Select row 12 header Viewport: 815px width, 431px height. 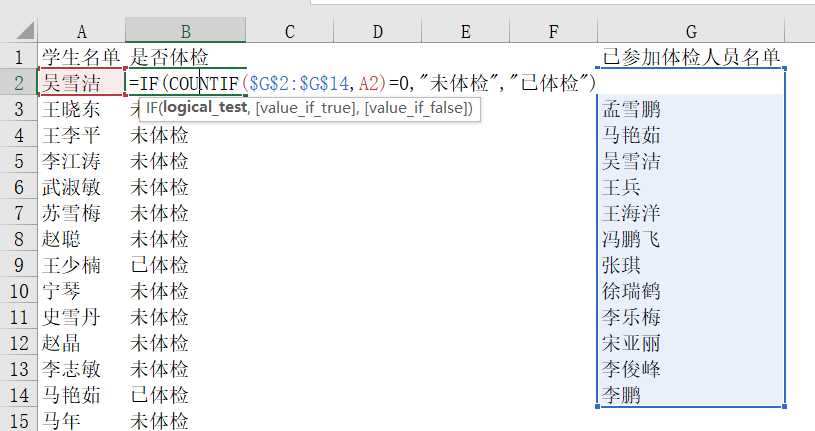(19, 343)
